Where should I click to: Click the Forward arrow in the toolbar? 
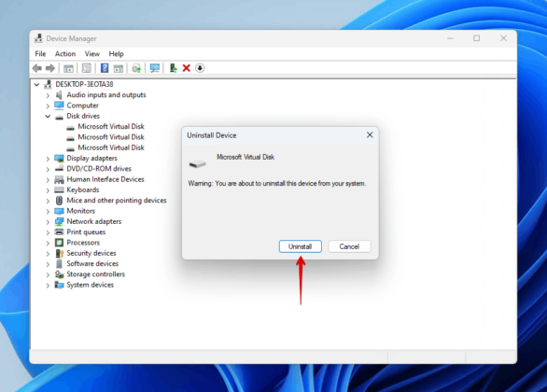tap(50, 68)
